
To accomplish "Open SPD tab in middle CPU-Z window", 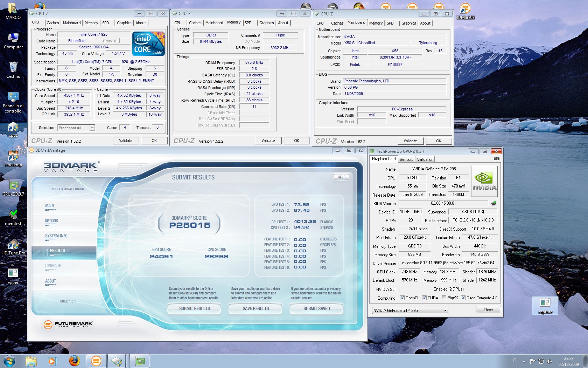I will (248, 23).
